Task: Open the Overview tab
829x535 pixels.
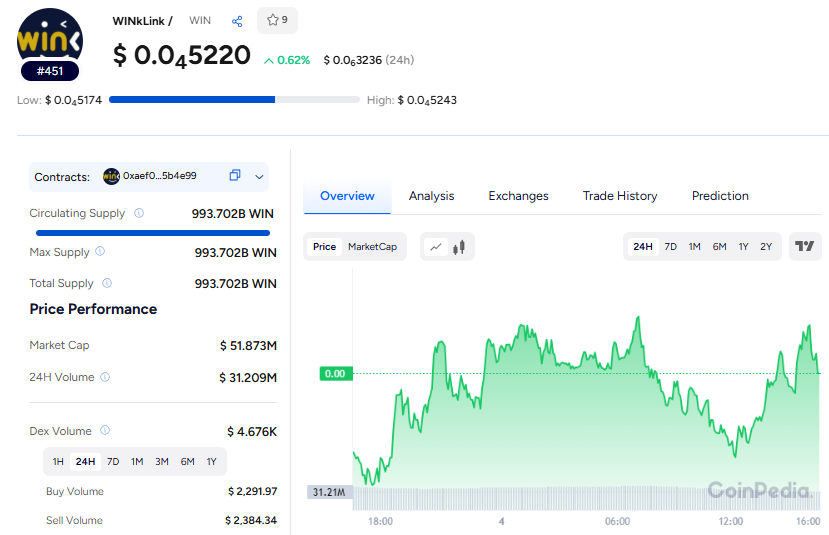Action: (x=347, y=196)
